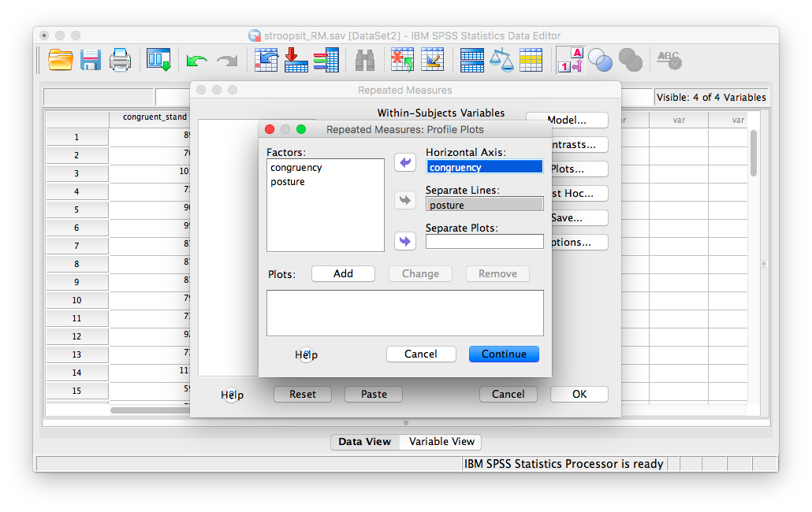Click the gray Redo arrow icon
812x512 pixels.
[x=227, y=61]
